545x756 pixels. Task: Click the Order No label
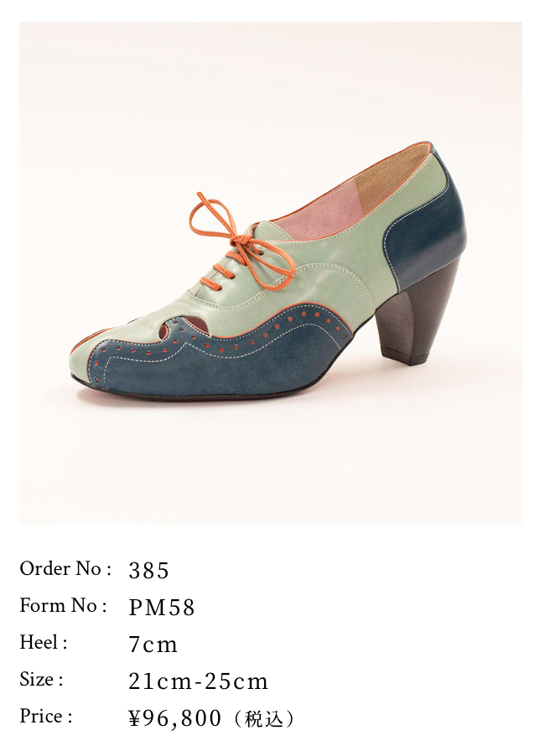(66, 569)
